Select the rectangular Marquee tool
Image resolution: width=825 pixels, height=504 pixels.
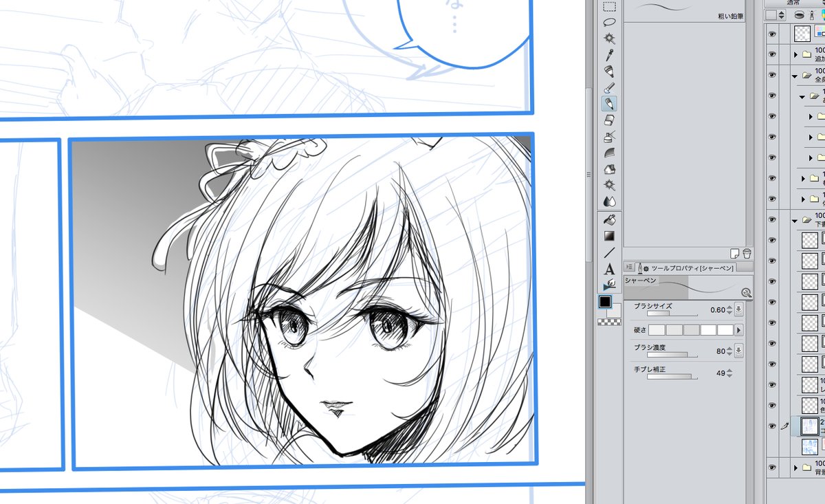coord(609,7)
